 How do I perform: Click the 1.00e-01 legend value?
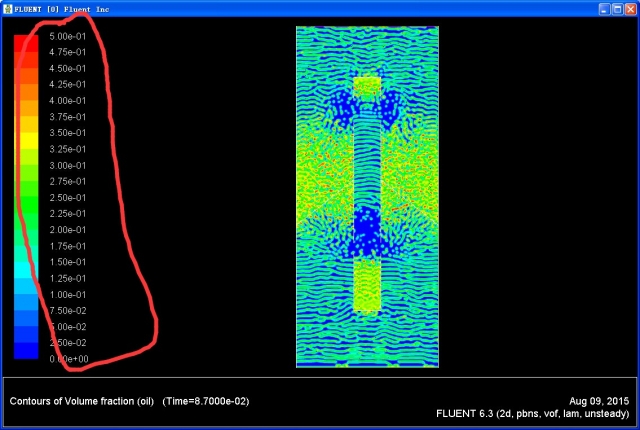tap(68, 294)
